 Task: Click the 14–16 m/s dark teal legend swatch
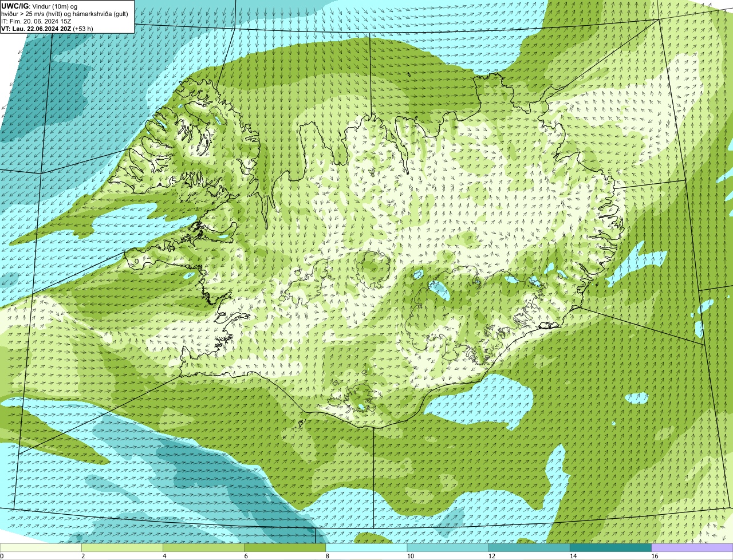pos(610,547)
